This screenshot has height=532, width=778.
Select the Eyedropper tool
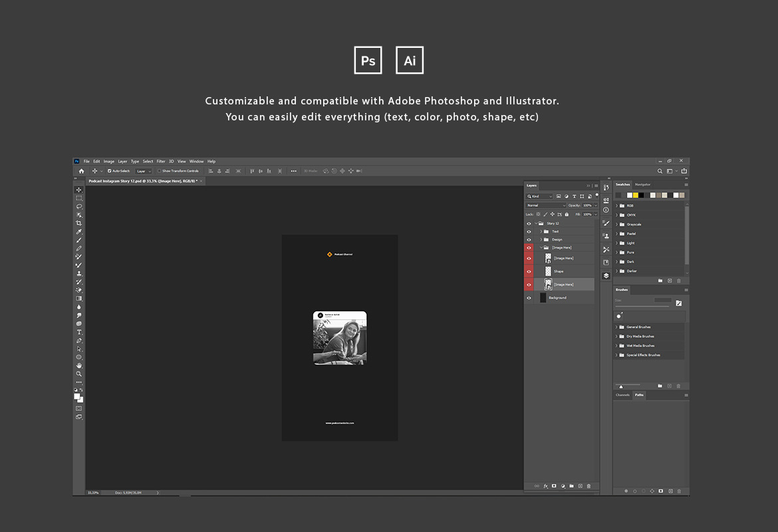tap(79, 232)
